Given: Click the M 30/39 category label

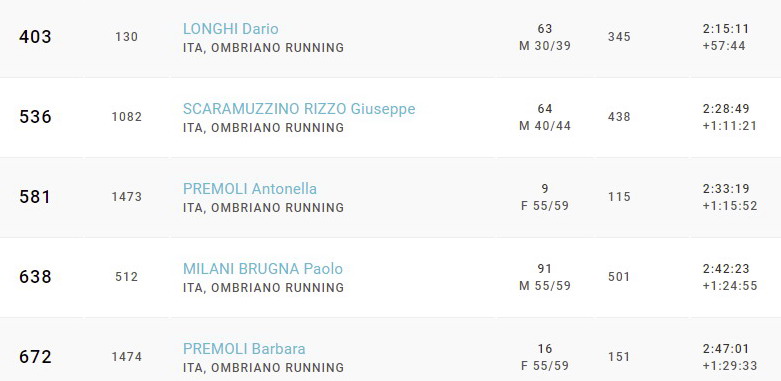Looking at the screenshot, I should pyautogui.click(x=545, y=46).
